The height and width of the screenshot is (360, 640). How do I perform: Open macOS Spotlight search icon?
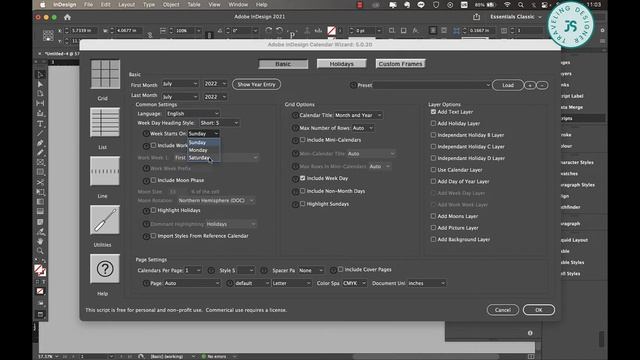click(x=520, y=5)
